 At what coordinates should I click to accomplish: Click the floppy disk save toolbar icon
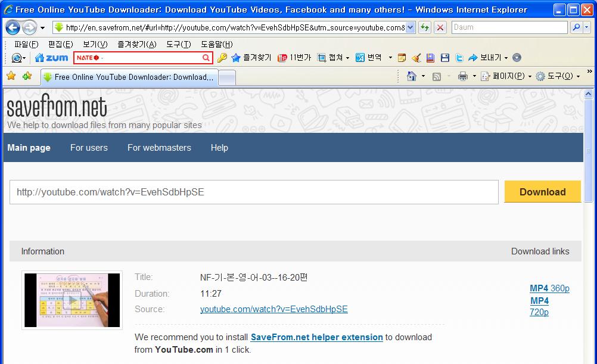click(x=444, y=58)
